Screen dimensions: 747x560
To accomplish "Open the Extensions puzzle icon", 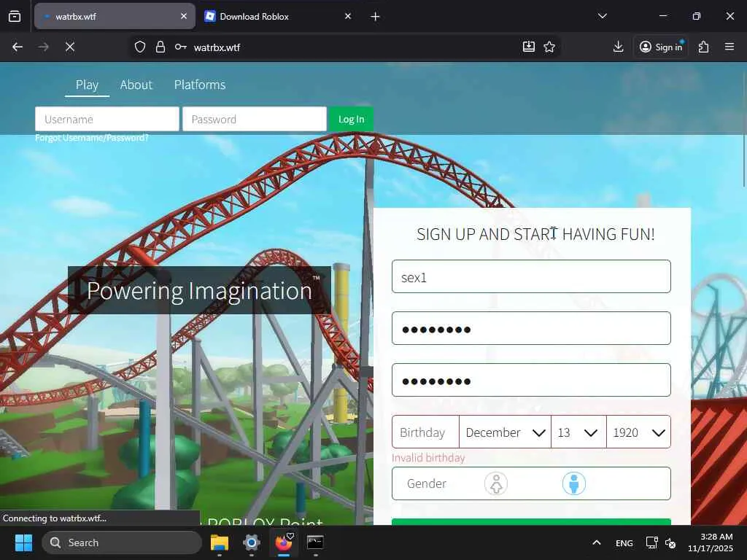I will click(x=704, y=47).
